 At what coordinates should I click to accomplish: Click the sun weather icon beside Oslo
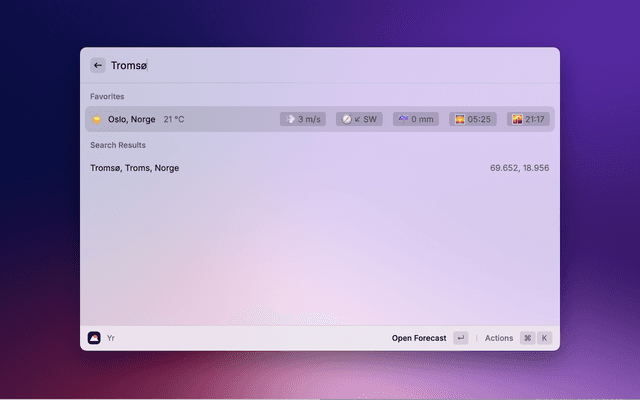[97, 119]
